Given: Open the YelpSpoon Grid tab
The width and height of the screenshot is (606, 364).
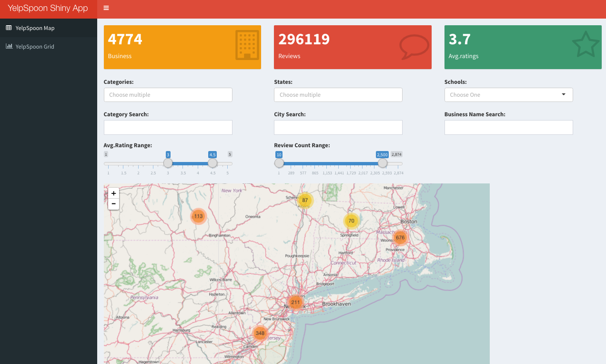Looking at the screenshot, I should pos(35,47).
